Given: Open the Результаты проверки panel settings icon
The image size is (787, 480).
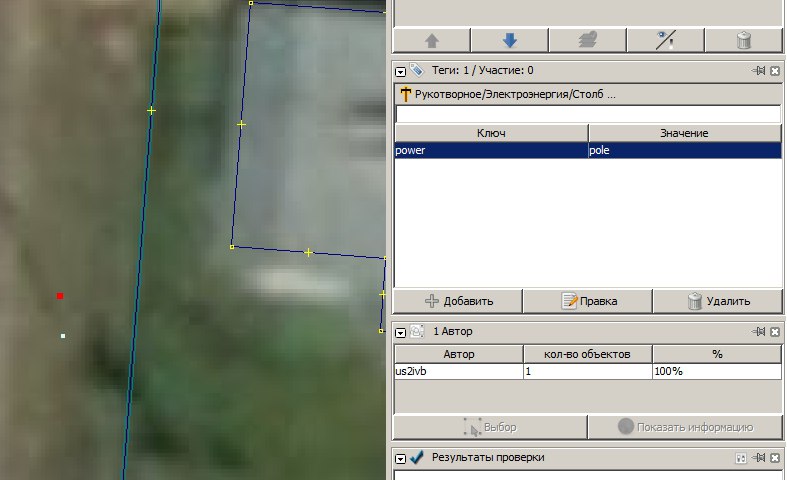Looking at the screenshot, I should click(x=741, y=458).
